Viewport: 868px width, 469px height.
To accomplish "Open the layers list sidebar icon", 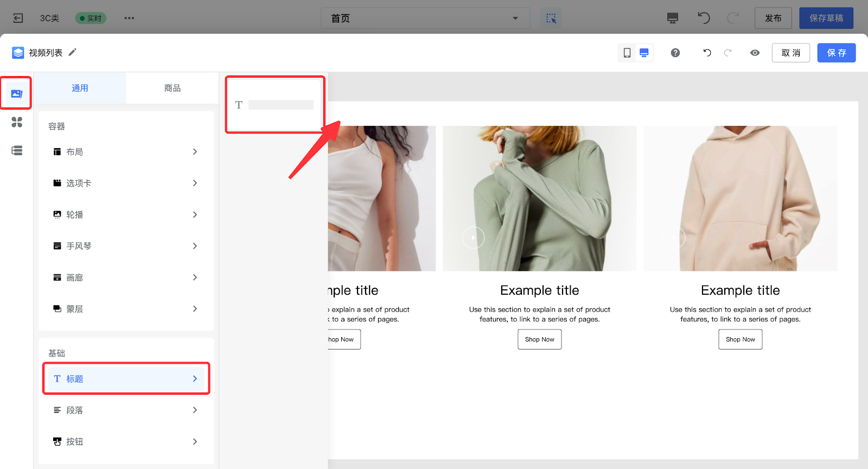I will [x=17, y=150].
